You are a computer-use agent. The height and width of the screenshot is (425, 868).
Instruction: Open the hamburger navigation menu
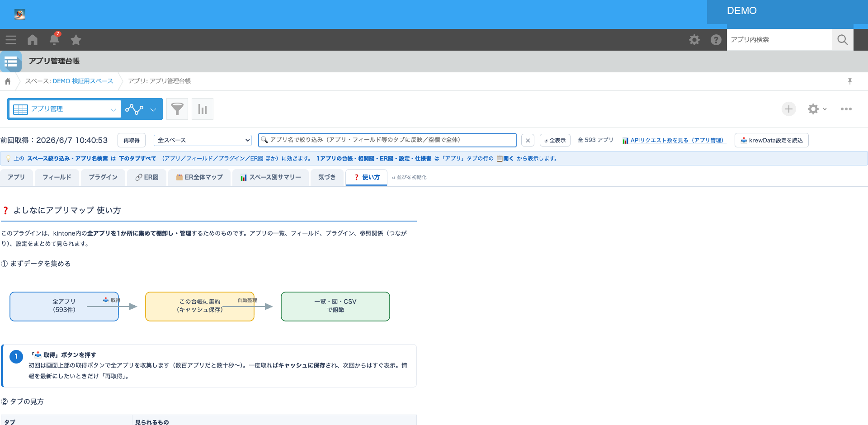11,40
